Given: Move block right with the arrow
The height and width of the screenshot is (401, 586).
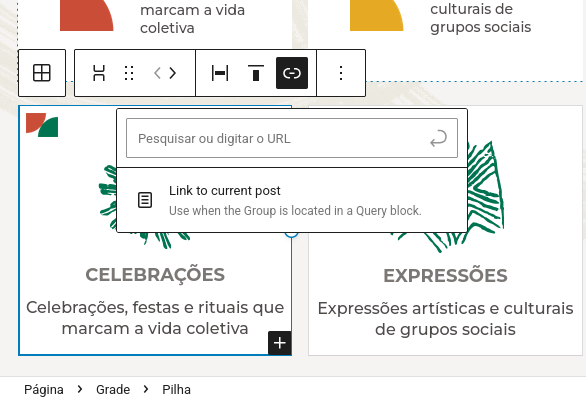Looking at the screenshot, I should (x=172, y=73).
